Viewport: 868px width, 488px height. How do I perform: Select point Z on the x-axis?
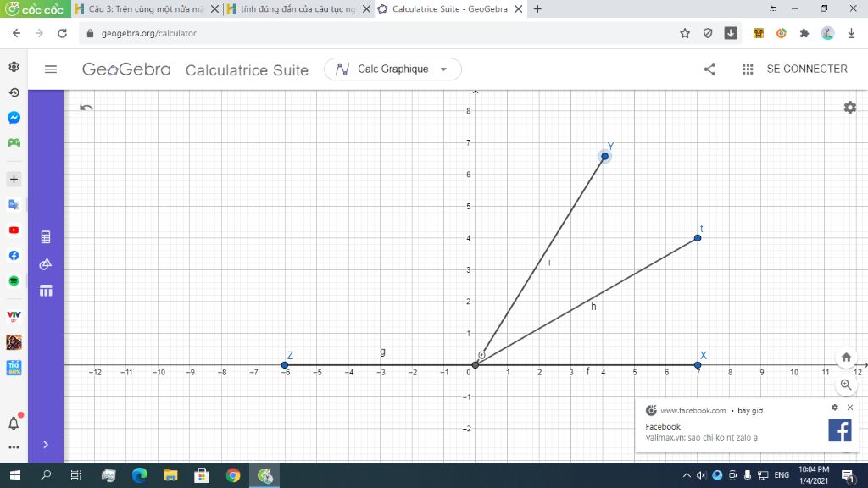(x=285, y=365)
